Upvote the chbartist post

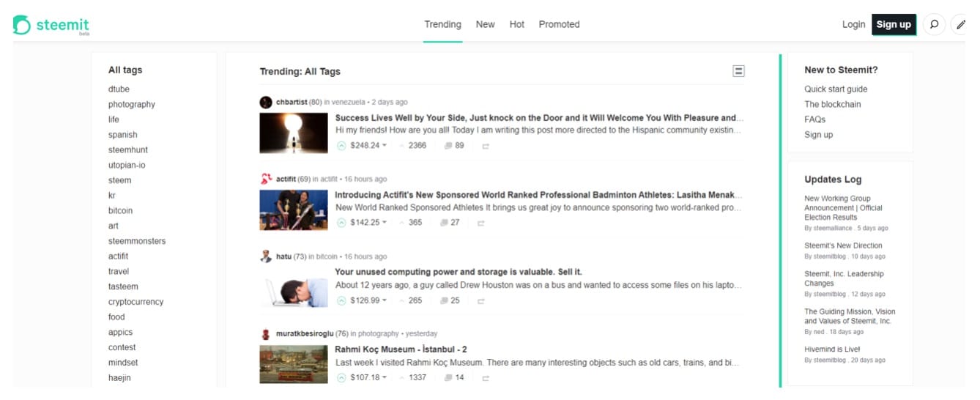point(341,146)
